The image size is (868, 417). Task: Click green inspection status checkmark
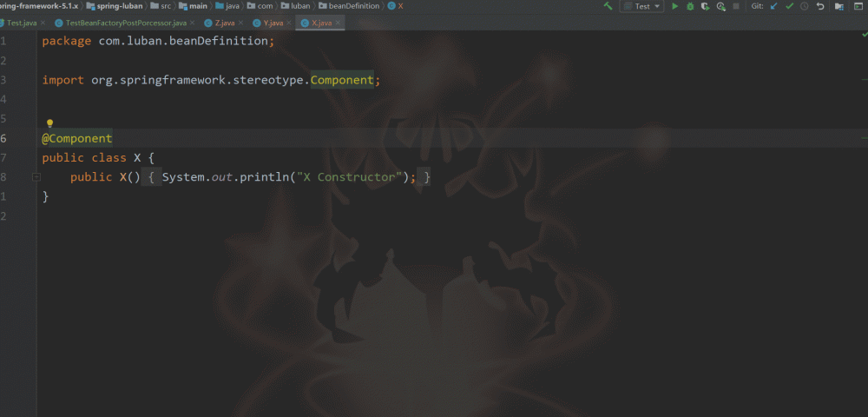[865, 35]
